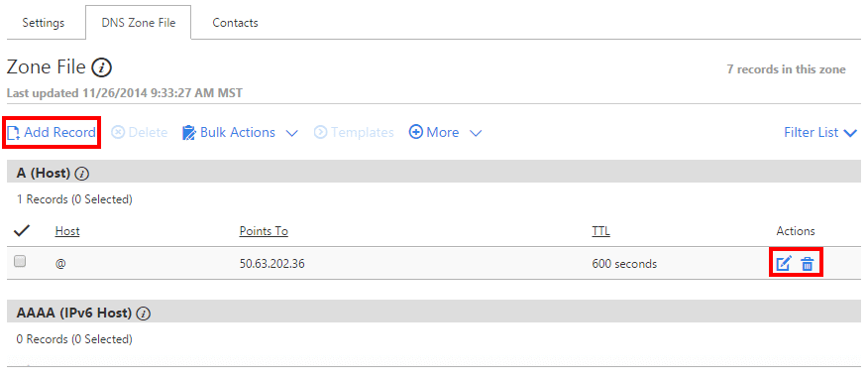Expand the More dropdown chevron
This screenshot has width=868, height=380.
(476, 134)
